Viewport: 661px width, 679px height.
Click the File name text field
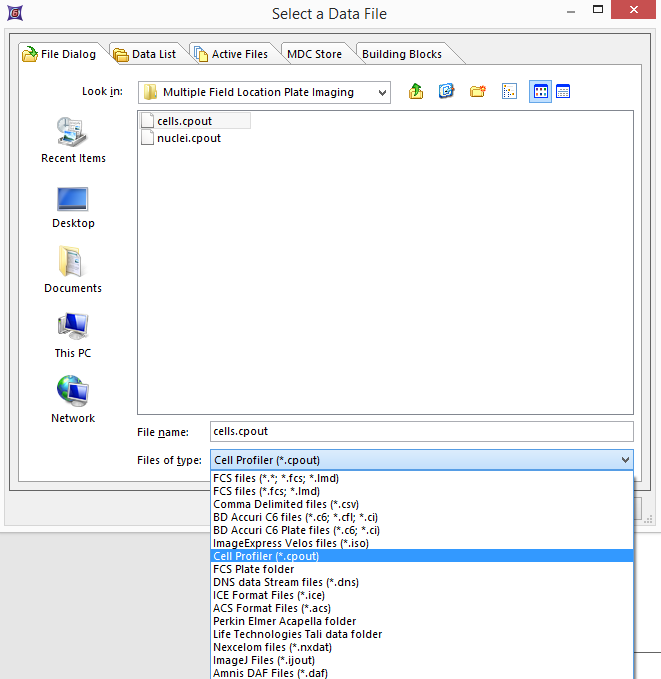coord(421,431)
